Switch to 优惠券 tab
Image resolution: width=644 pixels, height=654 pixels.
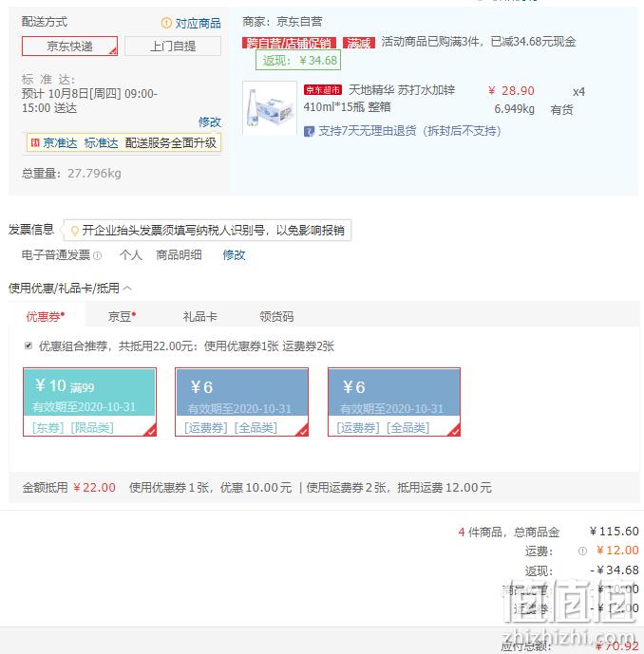pos(45,316)
